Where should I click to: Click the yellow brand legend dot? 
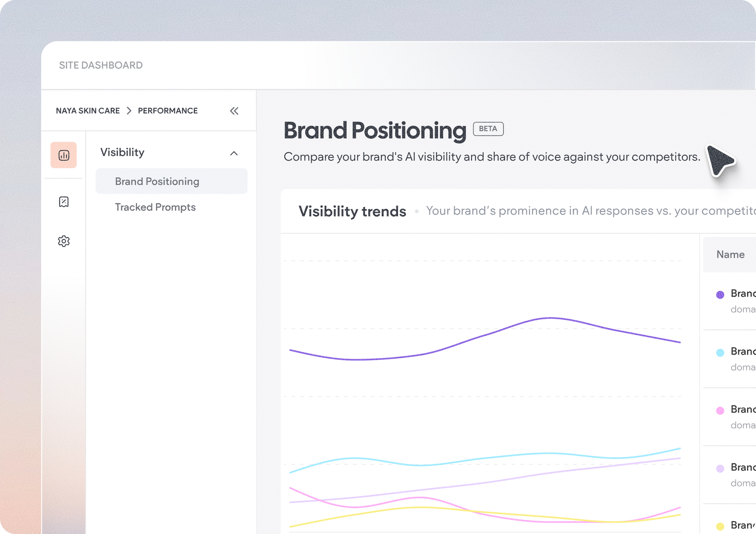click(720, 526)
